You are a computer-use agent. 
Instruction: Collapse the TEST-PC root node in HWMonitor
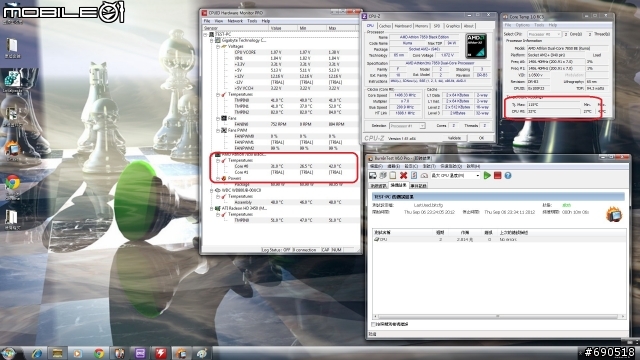[206, 35]
